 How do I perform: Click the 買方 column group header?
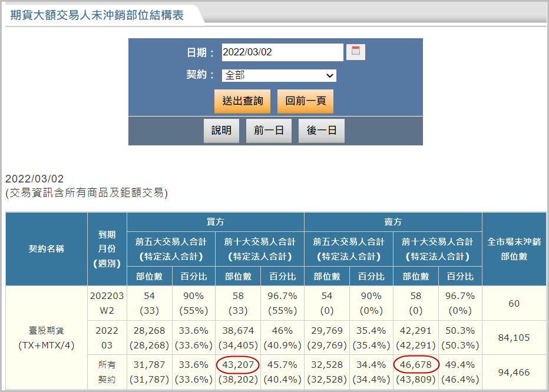pyautogui.click(x=215, y=222)
